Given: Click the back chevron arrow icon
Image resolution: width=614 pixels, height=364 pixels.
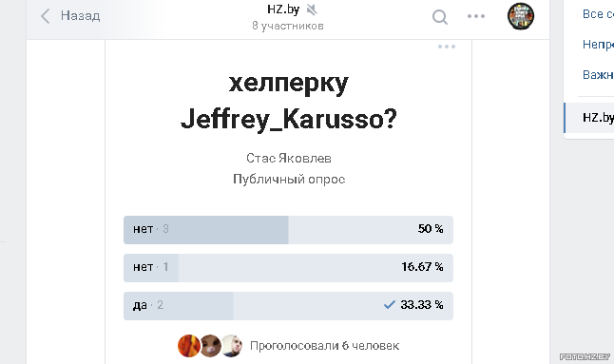Looking at the screenshot, I should (x=46, y=16).
